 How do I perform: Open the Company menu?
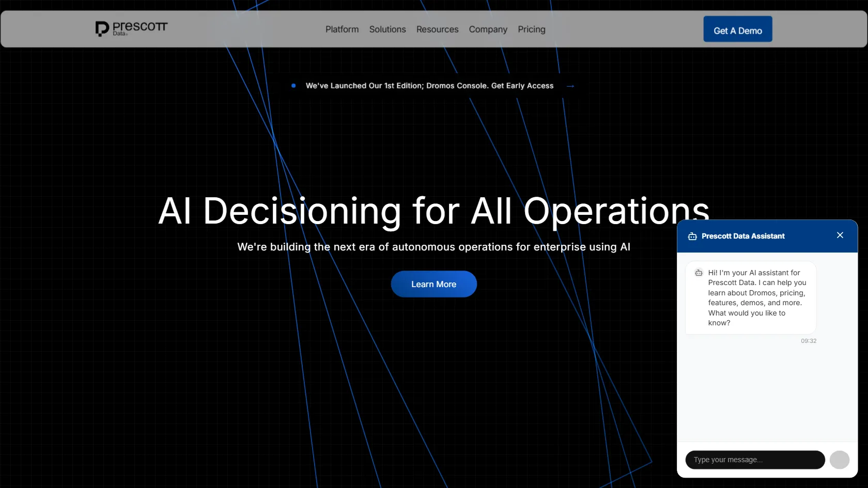[488, 29]
